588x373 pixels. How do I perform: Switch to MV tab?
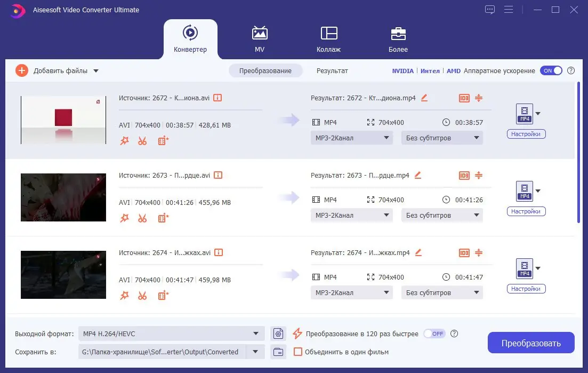click(x=260, y=39)
